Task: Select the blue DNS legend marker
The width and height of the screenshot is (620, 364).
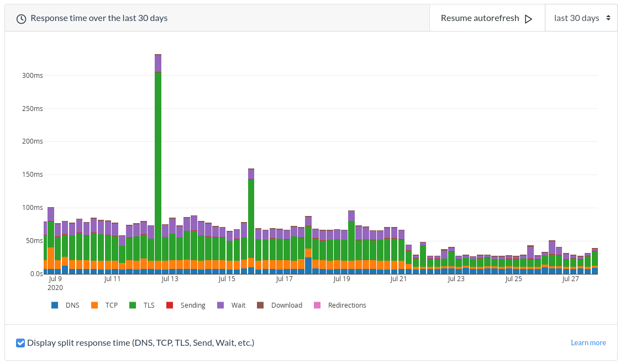Action: [54, 305]
